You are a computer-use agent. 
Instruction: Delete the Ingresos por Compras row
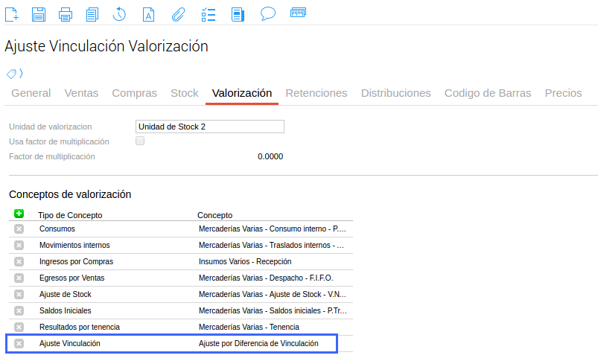[x=19, y=261]
